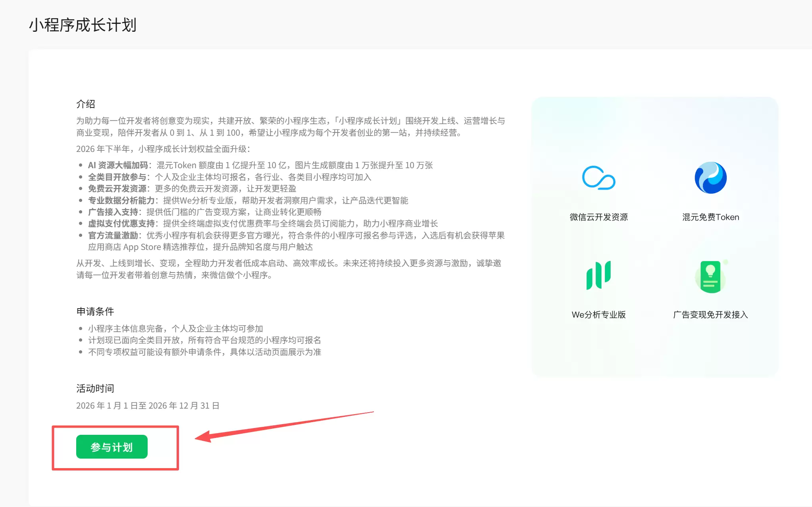This screenshot has height=507, width=812.
Task: Click the 免费云开发资源 bullet item
Action: tap(192, 188)
